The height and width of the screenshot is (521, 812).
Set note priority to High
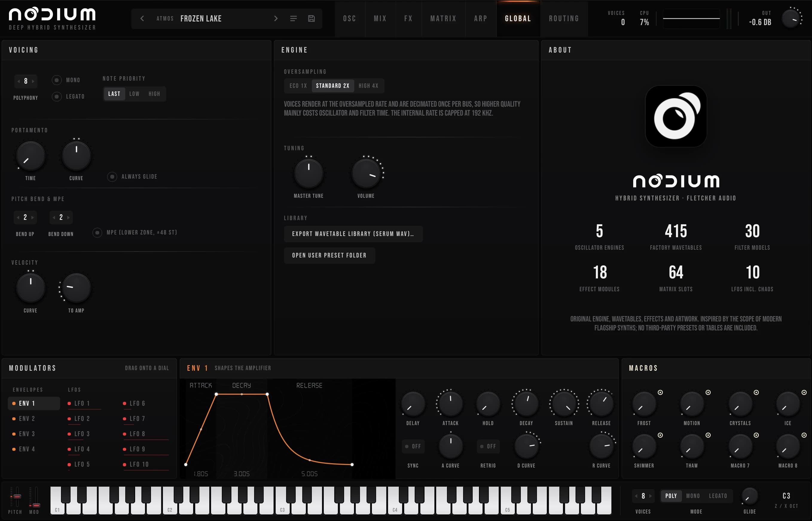pyautogui.click(x=154, y=94)
